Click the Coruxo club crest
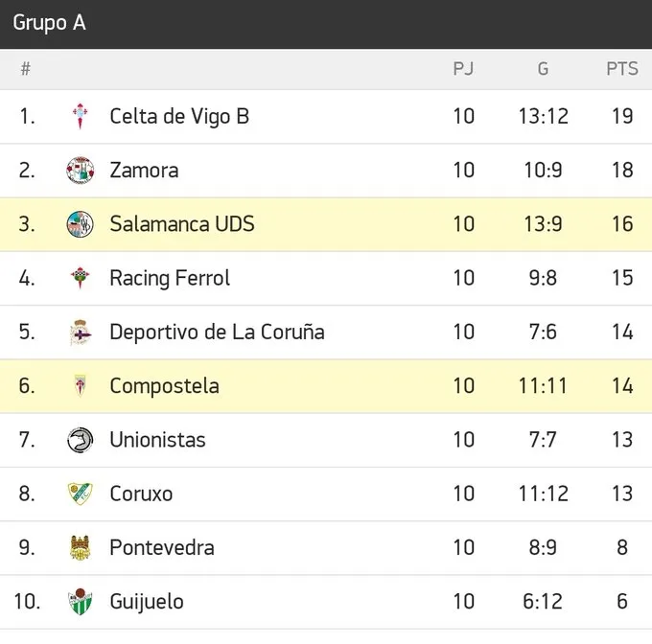This screenshot has width=652, height=644. [x=81, y=494]
